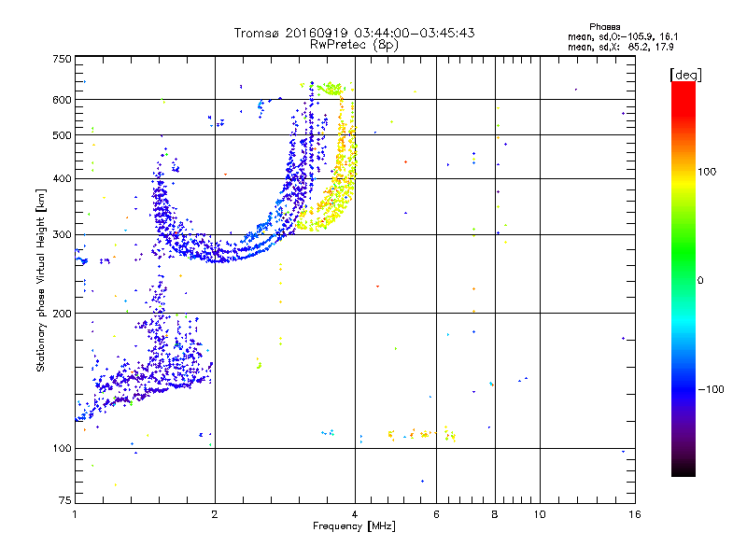
Task: Click the phase colorbar legend
Action: point(684,278)
